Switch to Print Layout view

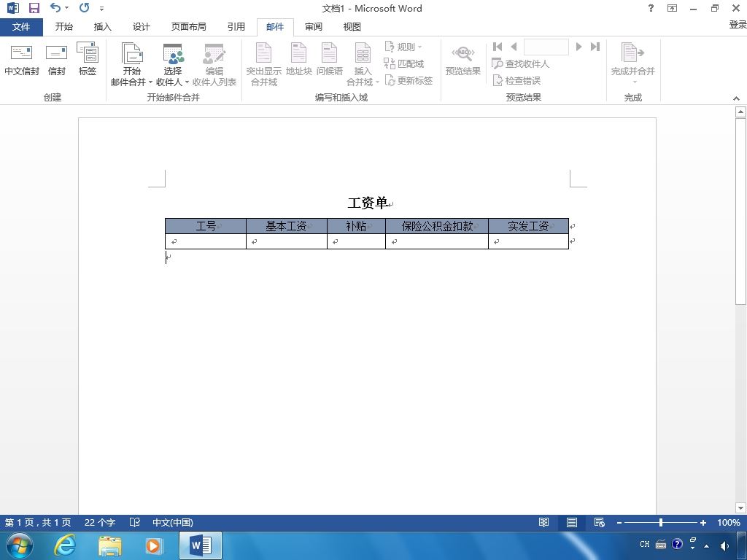(572, 522)
